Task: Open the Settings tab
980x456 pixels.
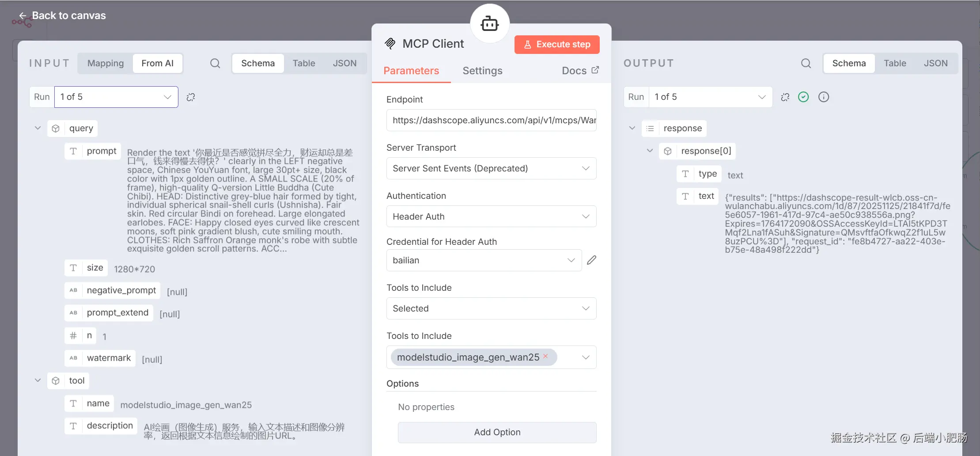Action: coord(482,71)
